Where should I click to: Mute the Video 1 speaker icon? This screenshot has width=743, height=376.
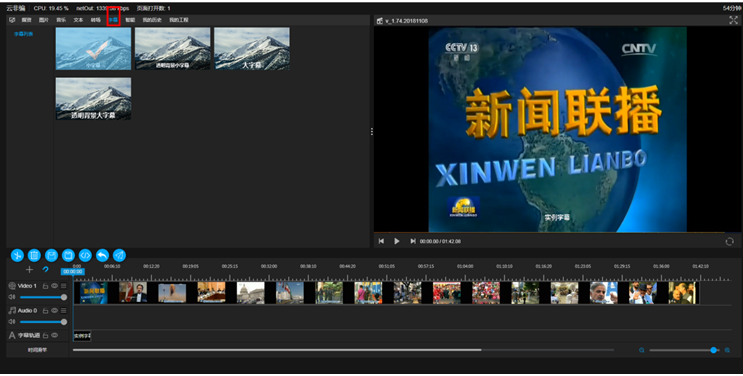pos(12,297)
